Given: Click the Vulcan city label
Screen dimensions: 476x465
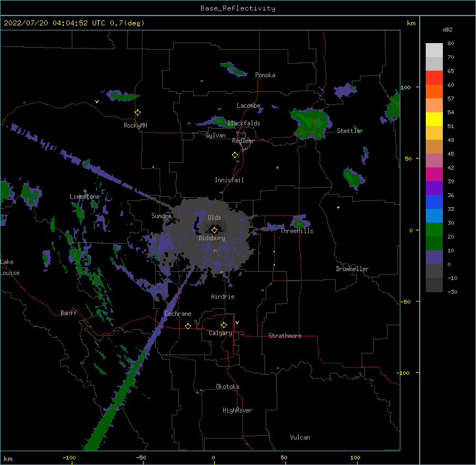Looking at the screenshot, I should [300, 437].
